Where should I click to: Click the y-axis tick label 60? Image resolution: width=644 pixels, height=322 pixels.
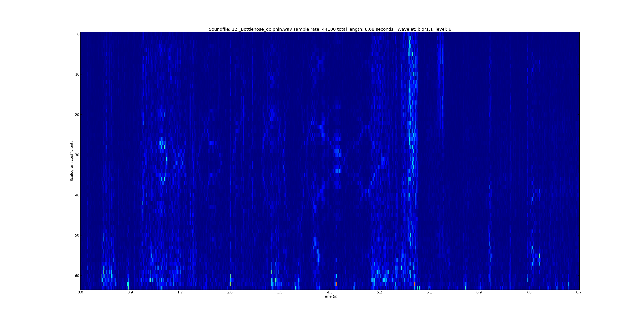pos(77,276)
